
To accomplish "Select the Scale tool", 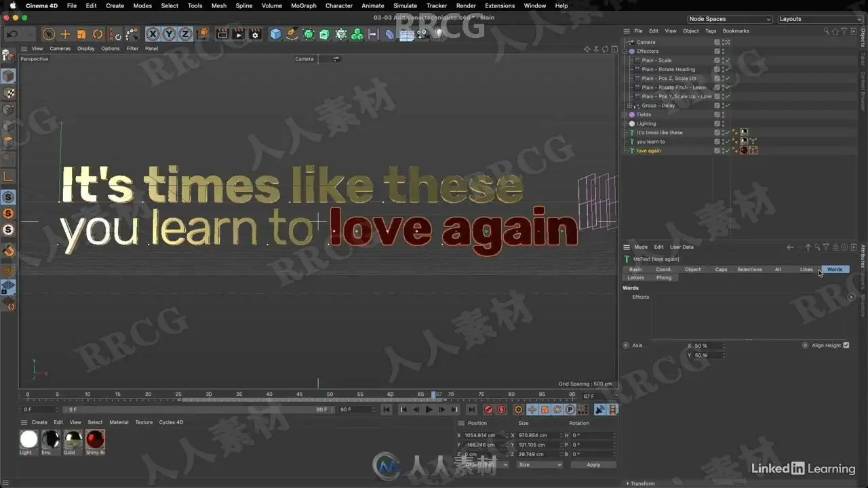I will tap(81, 34).
